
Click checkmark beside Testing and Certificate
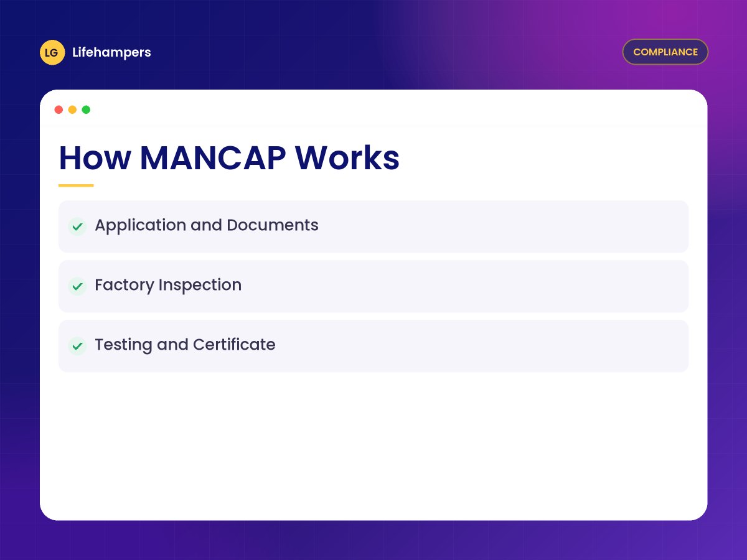77,346
